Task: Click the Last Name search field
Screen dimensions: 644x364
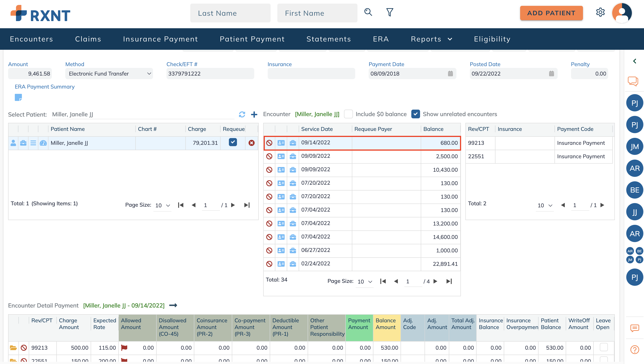Action: (x=230, y=13)
